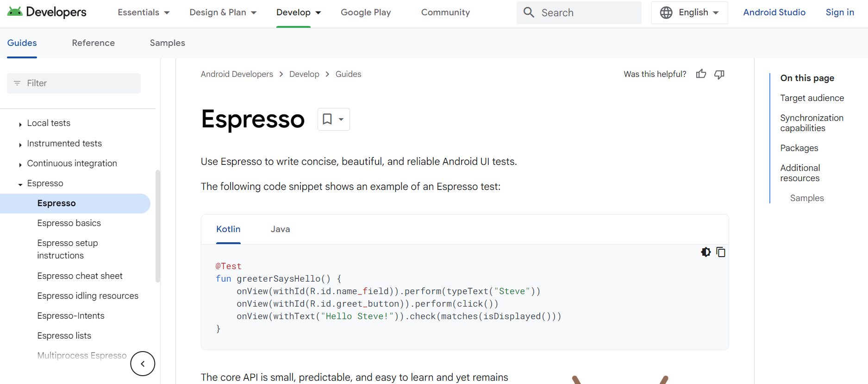Collapse the Espresso tree section
Screen dimensions: 868x384
[x=20, y=184]
